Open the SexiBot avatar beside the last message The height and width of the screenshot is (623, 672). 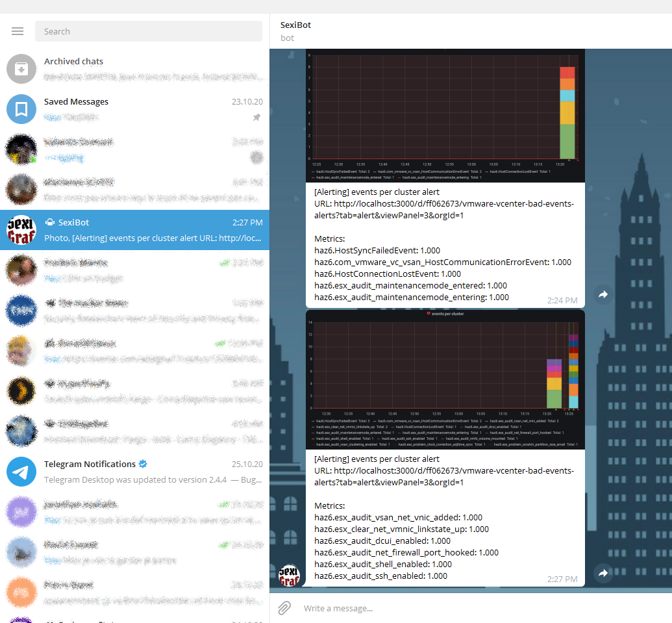click(x=290, y=576)
